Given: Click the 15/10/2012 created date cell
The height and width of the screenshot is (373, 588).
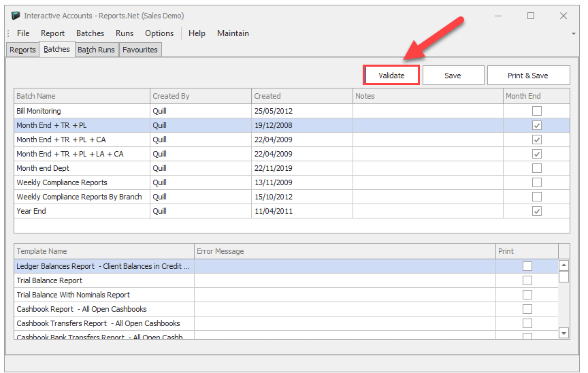Looking at the screenshot, I should (302, 197).
